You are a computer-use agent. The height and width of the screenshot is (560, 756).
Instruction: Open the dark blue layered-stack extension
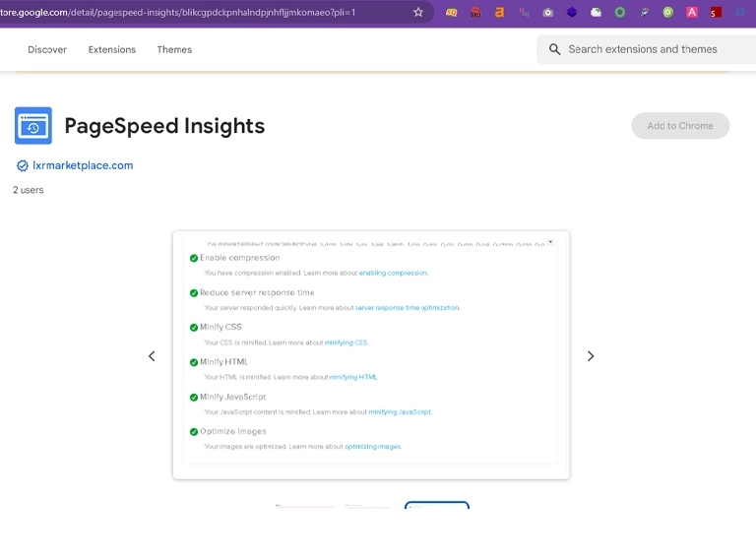click(x=572, y=13)
